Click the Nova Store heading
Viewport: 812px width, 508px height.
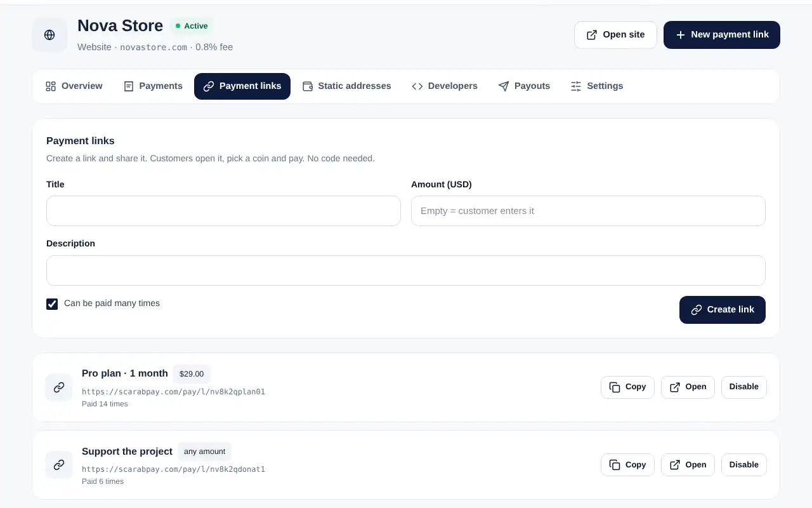[121, 26]
